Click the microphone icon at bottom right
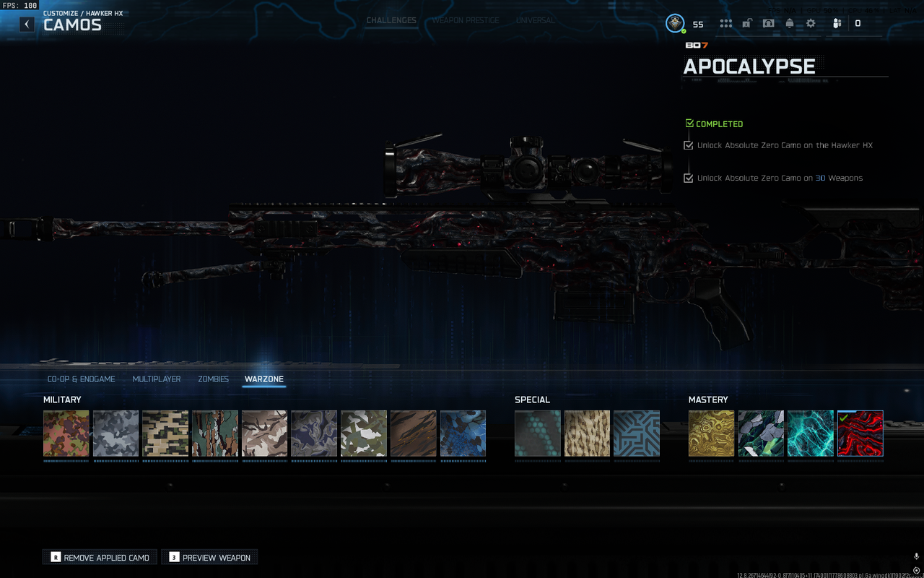Viewport: 924px width, 578px height. (916, 556)
